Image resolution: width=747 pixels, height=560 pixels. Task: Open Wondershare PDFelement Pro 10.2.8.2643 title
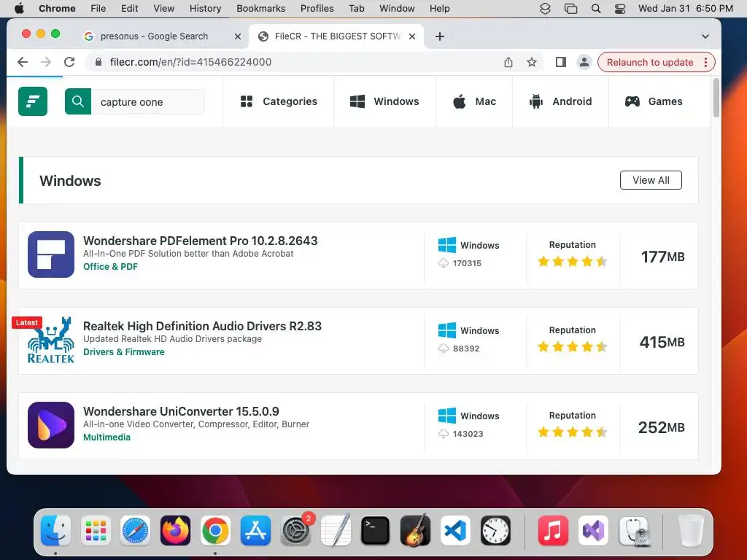click(x=200, y=241)
